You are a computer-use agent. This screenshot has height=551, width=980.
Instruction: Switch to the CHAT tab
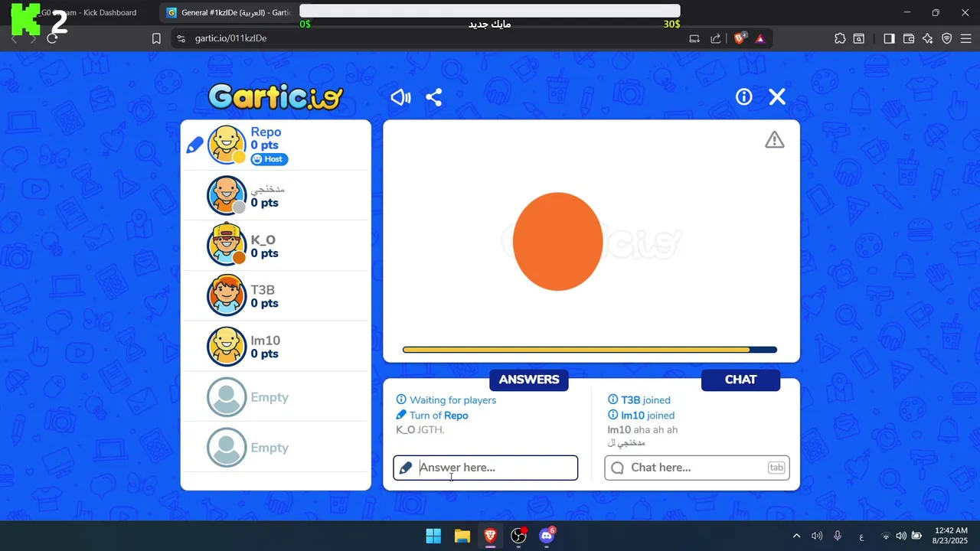click(740, 380)
